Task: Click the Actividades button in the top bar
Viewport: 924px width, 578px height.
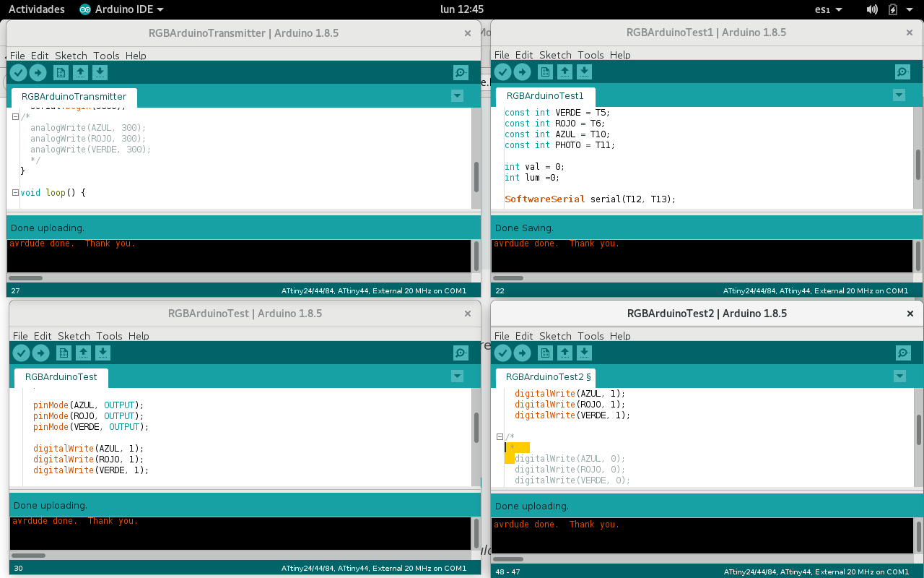Action: point(36,9)
